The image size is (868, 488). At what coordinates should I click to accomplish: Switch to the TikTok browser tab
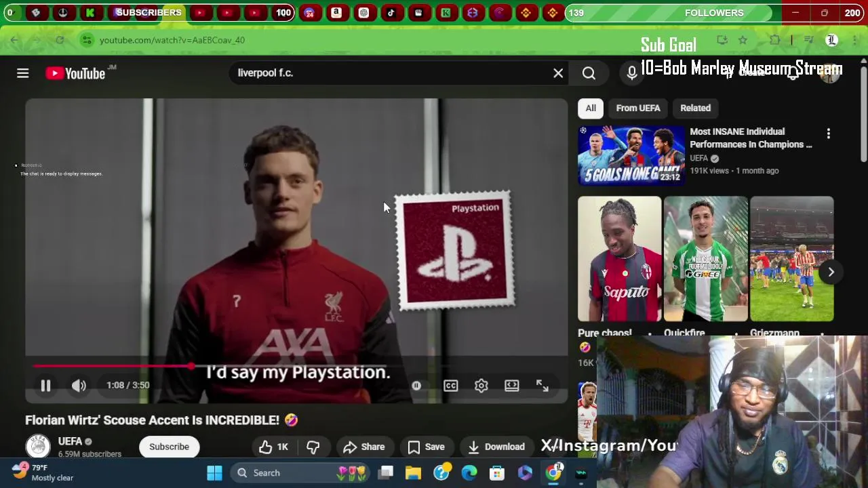tap(391, 12)
